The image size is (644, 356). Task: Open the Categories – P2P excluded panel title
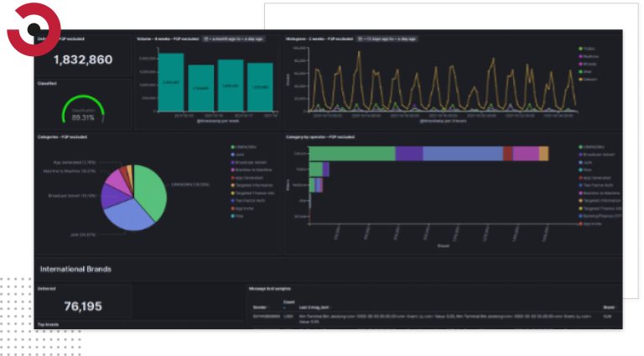[x=62, y=137]
